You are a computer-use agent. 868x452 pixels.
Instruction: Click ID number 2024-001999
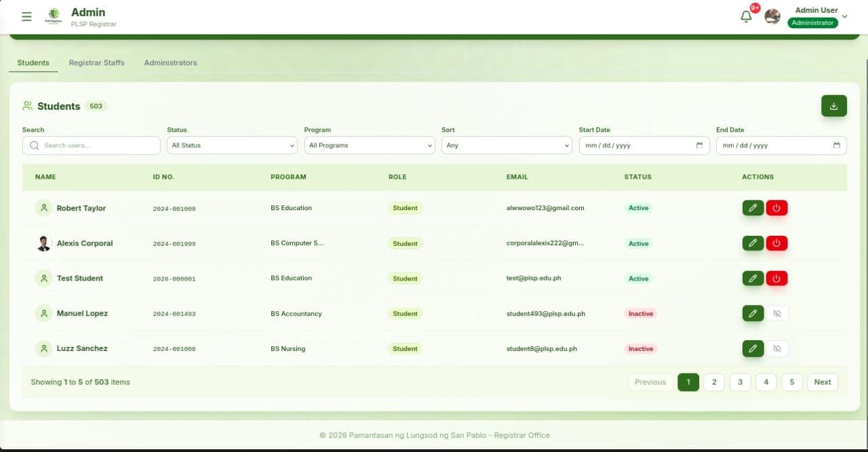(174, 243)
